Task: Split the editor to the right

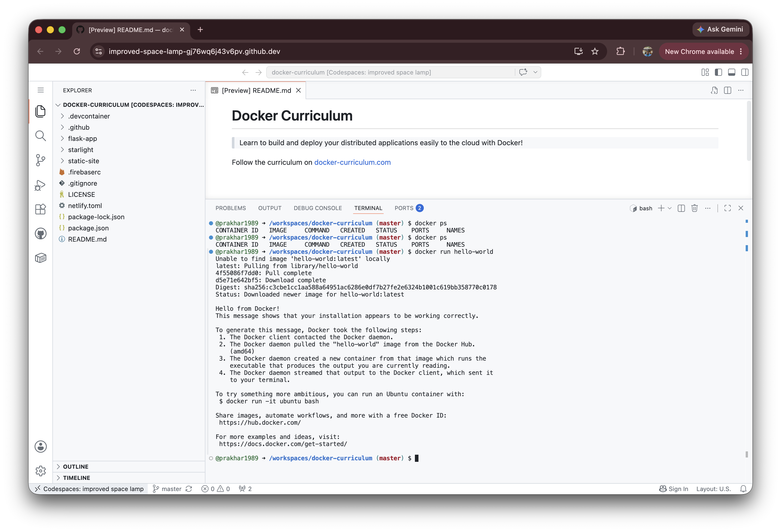Action: pos(728,90)
